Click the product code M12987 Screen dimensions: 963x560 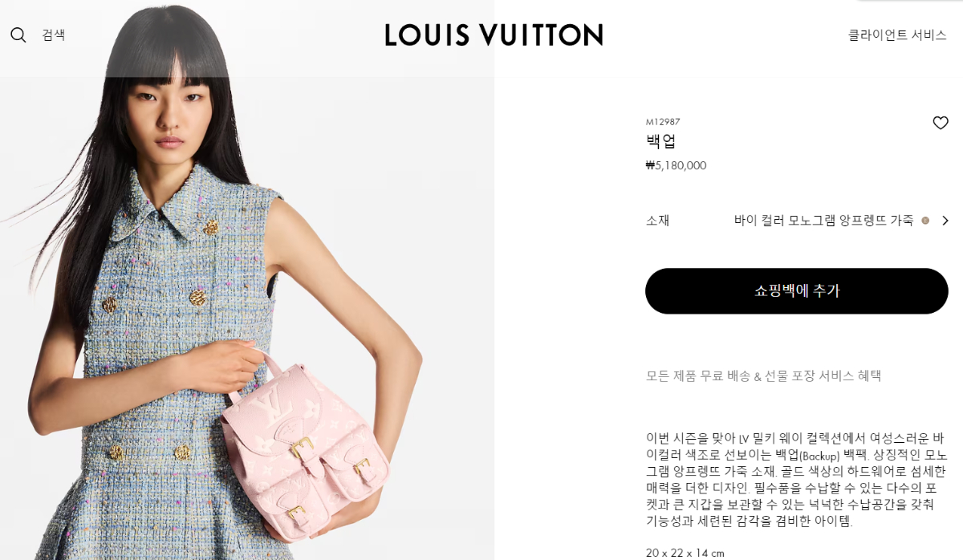663,122
